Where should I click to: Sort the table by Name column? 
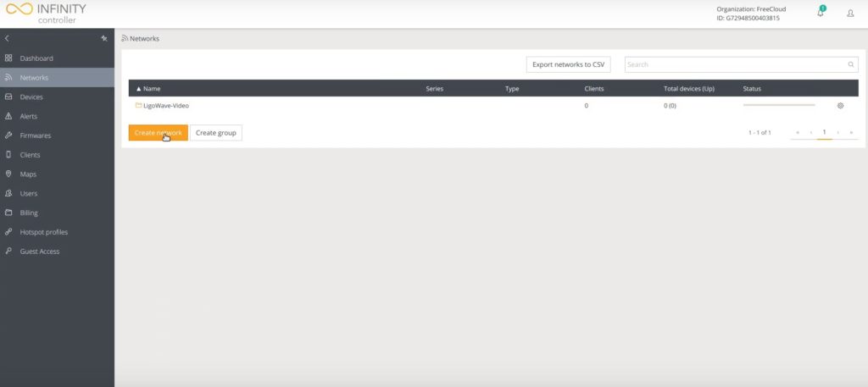148,88
